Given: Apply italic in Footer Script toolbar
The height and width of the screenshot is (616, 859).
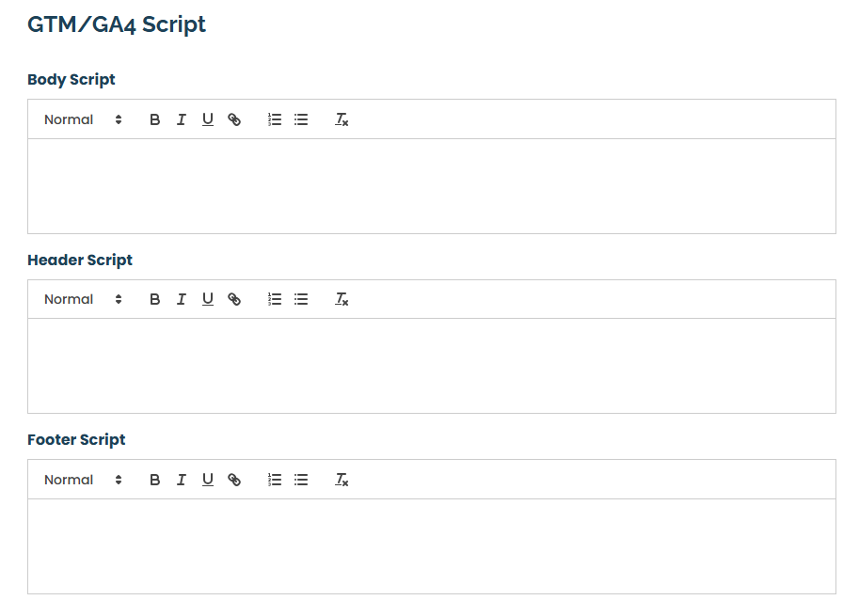Looking at the screenshot, I should [181, 480].
